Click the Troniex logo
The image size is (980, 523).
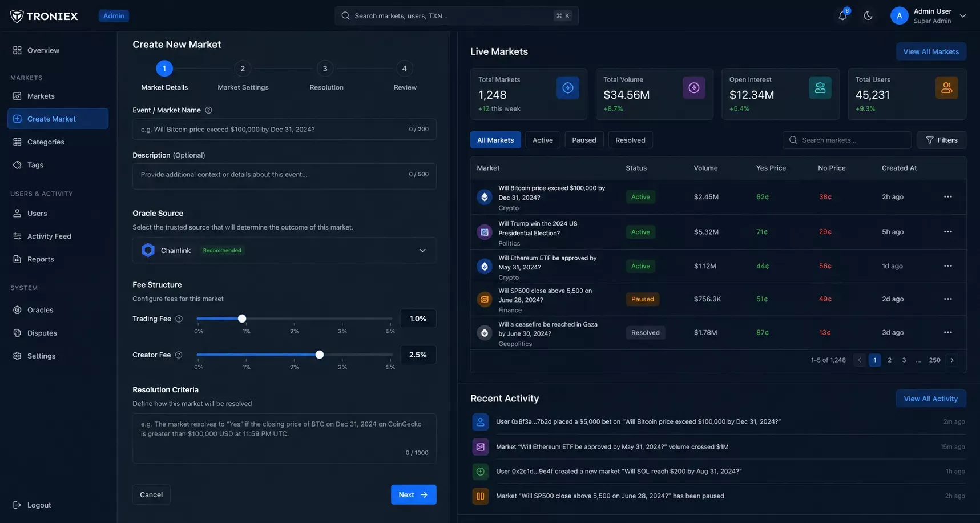coord(44,16)
